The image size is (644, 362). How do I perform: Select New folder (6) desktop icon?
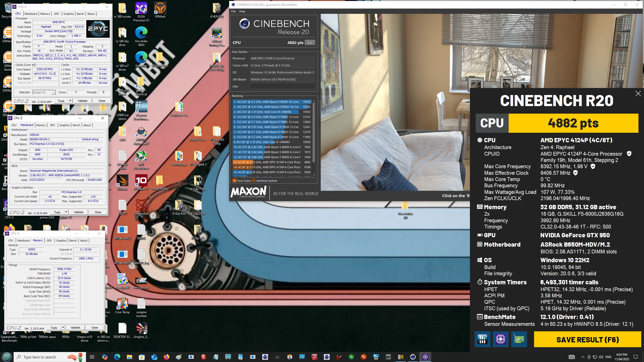(x=405, y=211)
